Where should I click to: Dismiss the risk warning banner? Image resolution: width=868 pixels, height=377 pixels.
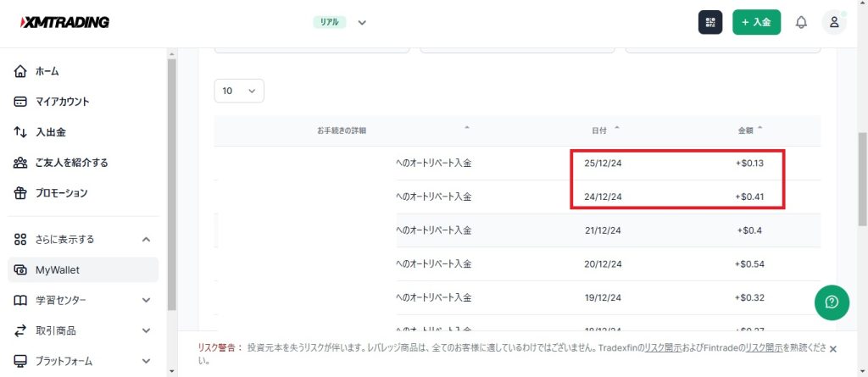pyautogui.click(x=832, y=348)
